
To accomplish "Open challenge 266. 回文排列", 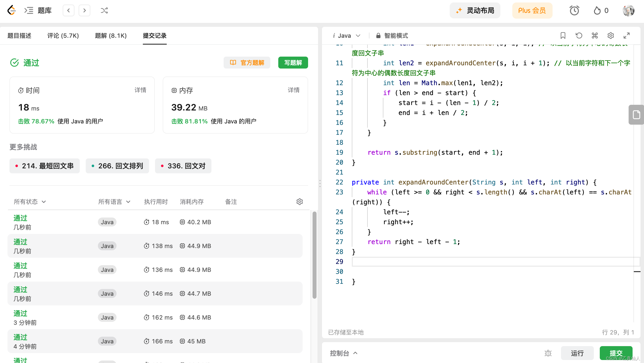I will 117,166.
